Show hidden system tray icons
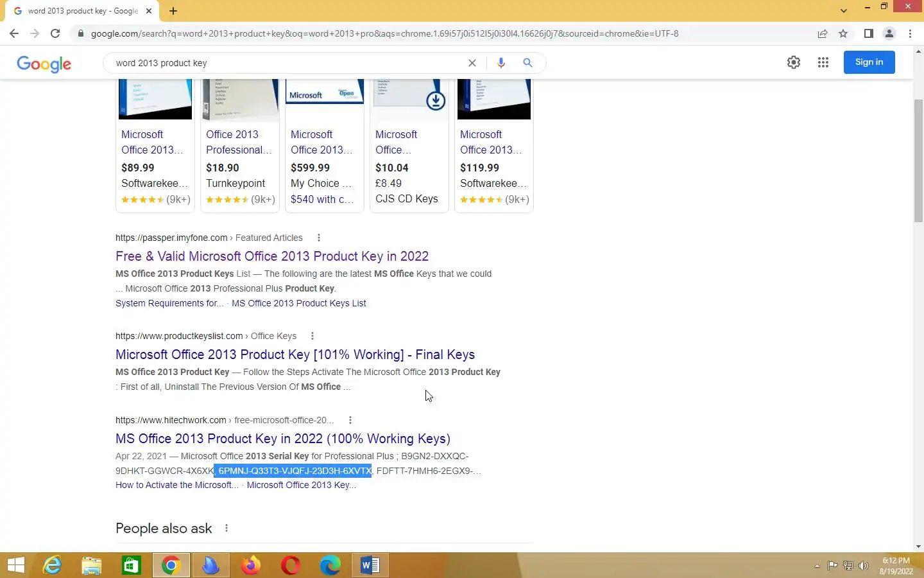The height and width of the screenshot is (578, 924). coord(817,566)
